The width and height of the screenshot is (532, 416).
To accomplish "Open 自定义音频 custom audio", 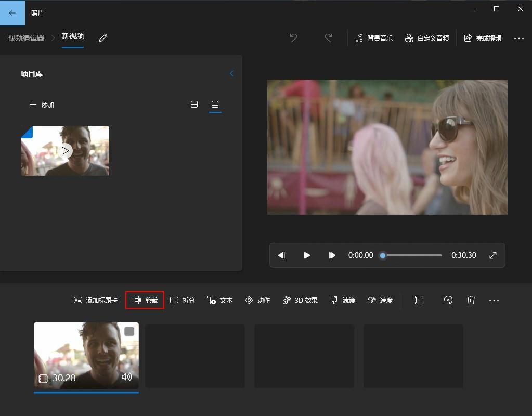I will [427, 38].
